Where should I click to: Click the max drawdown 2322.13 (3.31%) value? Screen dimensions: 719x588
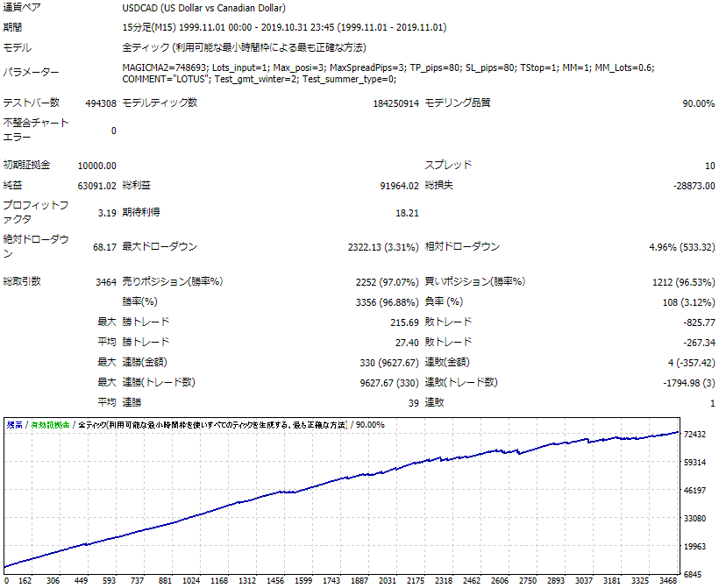(x=383, y=247)
